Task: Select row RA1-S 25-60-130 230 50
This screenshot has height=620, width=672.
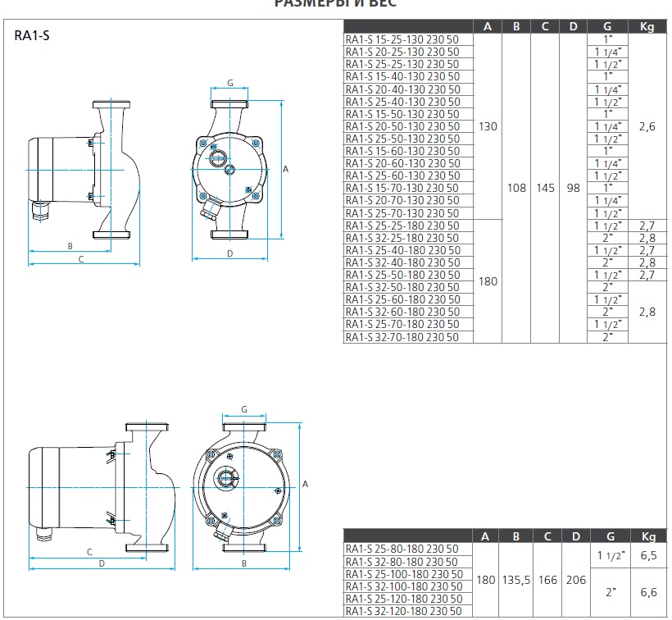Action: pyautogui.click(x=408, y=176)
